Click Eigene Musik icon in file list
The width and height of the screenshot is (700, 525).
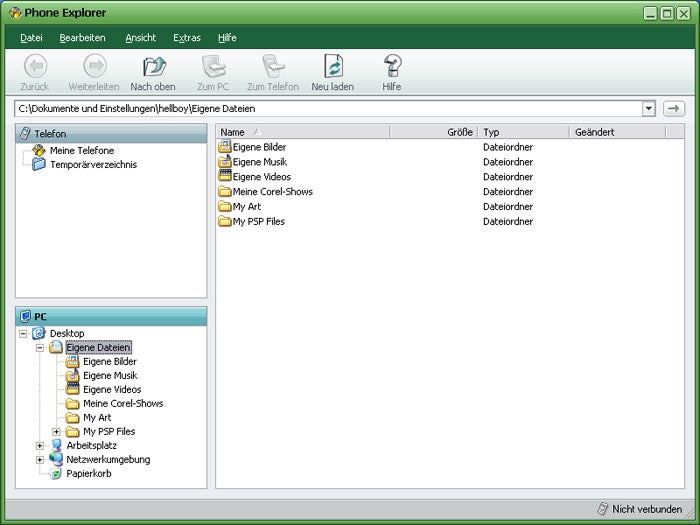point(225,162)
